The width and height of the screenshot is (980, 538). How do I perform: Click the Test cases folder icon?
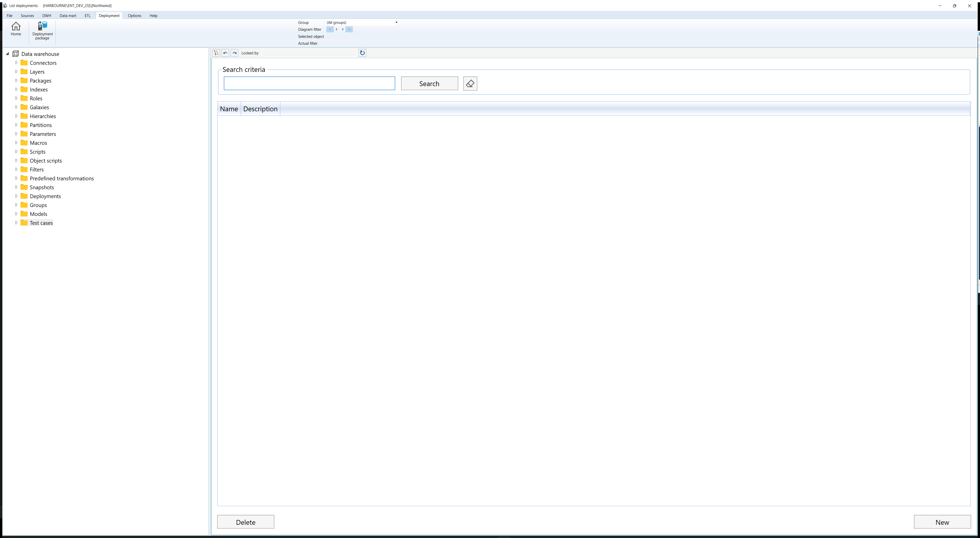click(24, 223)
